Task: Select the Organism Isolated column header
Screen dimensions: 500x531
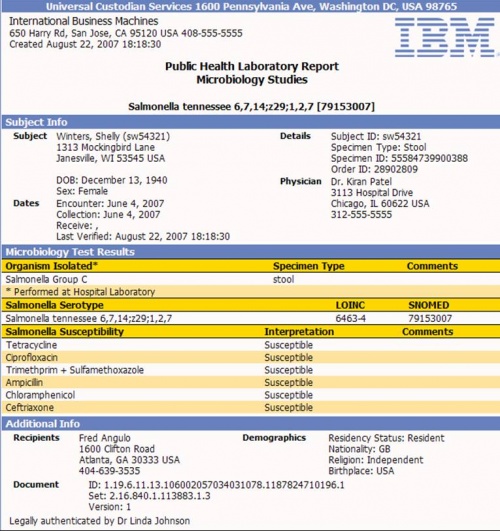Action: point(51,266)
